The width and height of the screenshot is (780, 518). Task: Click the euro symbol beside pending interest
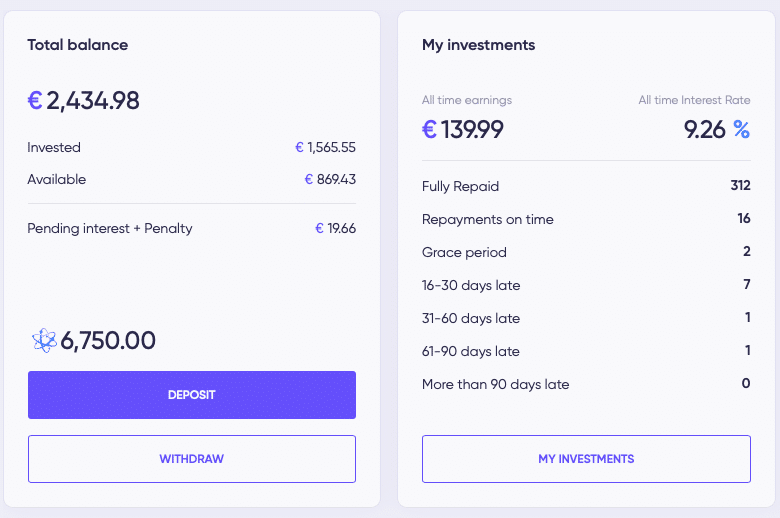coord(319,228)
